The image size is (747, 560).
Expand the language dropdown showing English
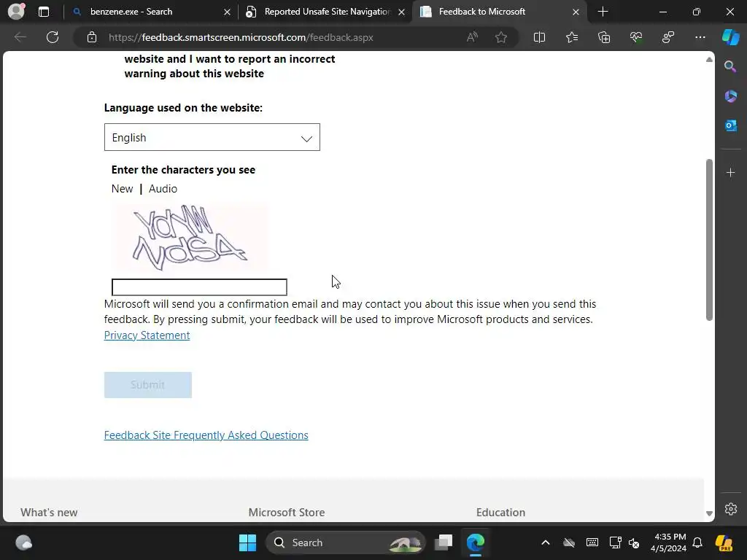[x=212, y=137]
